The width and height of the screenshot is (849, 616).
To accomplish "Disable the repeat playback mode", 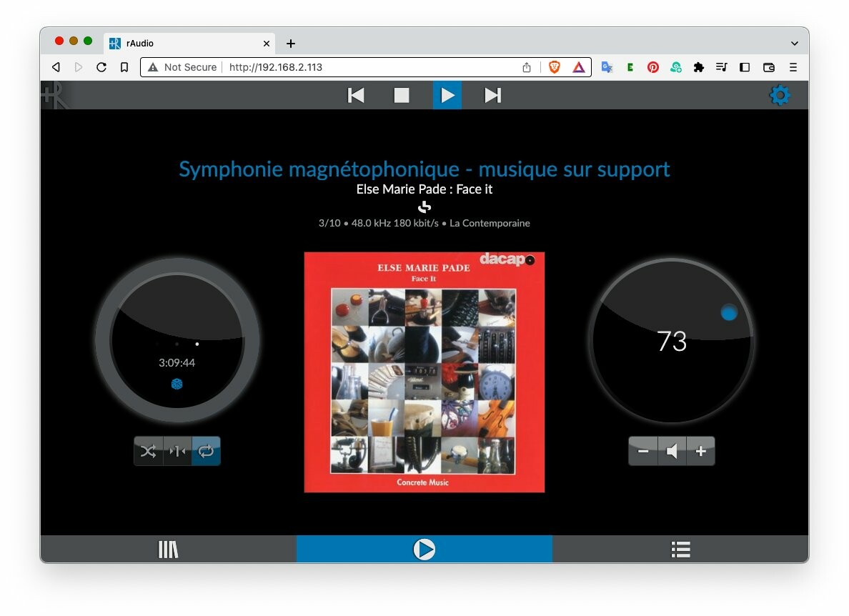I will click(x=206, y=451).
